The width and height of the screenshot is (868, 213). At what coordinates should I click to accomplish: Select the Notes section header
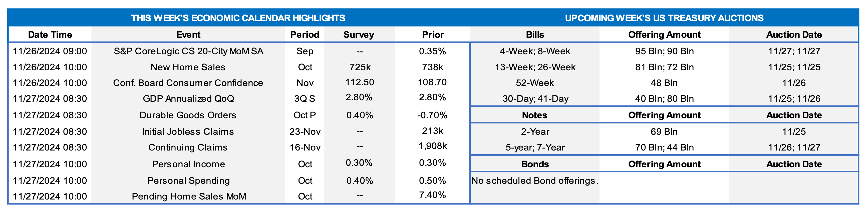point(534,115)
